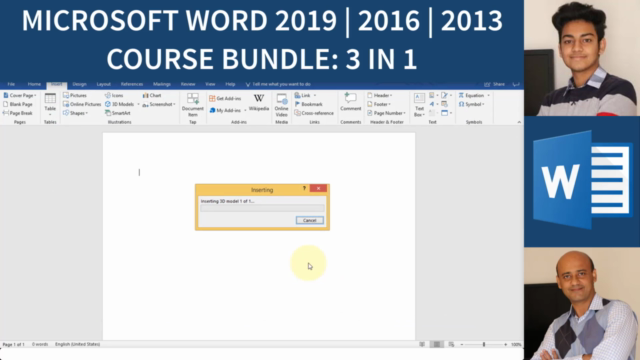Expand the My Add-ins dropdown arrow
The image size is (640, 360).
245,110
